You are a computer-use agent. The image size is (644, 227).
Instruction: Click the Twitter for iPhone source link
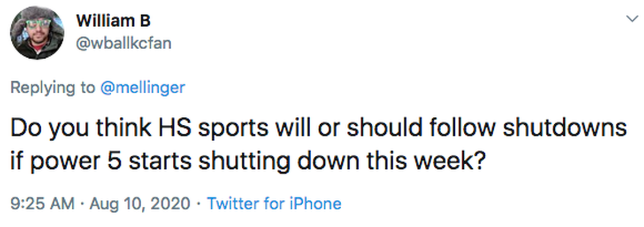coord(274,203)
